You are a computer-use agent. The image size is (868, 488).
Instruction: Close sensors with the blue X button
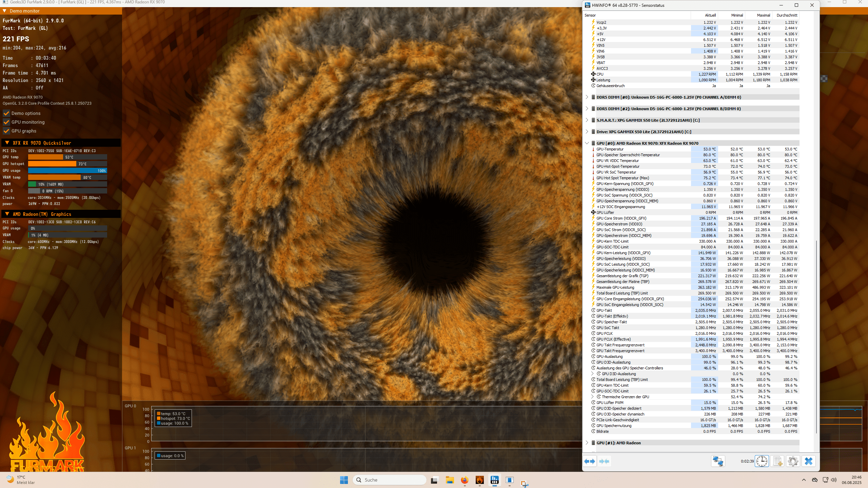point(809,461)
